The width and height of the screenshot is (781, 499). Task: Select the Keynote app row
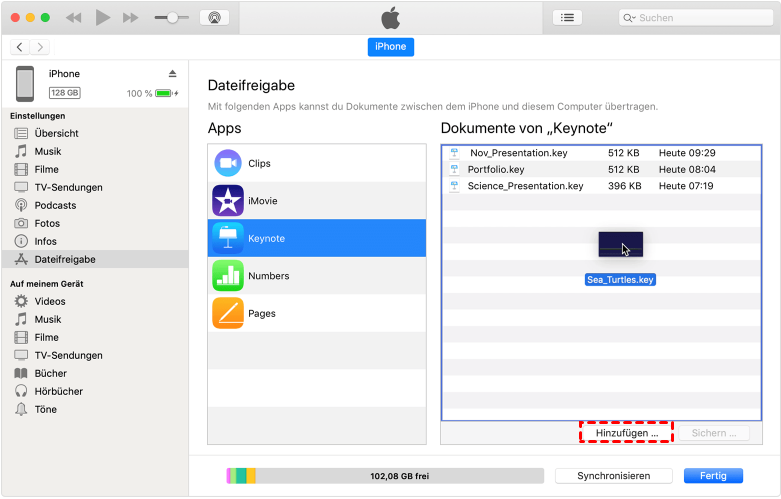point(317,238)
